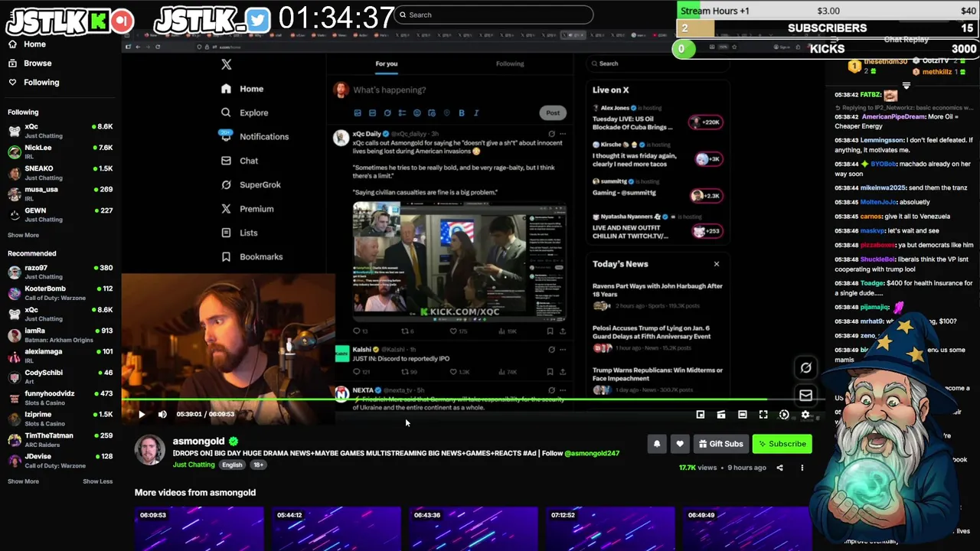980x551 pixels.
Task: Like the xQc Daily tweet
Action: (x=452, y=331)
